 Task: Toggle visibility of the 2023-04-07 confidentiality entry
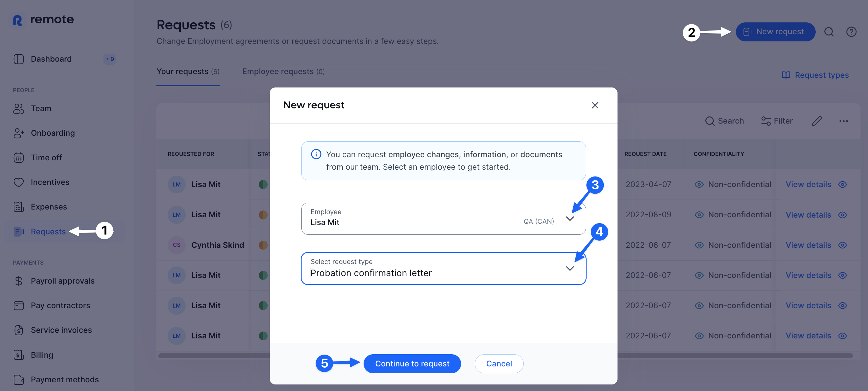(843, 184)
